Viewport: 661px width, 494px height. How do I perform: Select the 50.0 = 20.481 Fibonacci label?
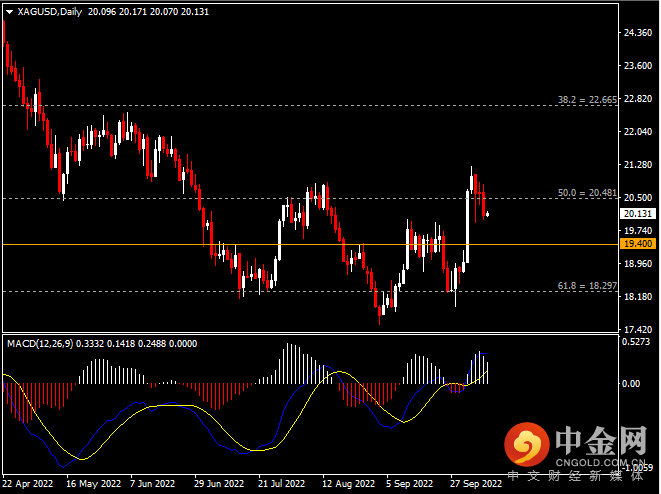587,193
